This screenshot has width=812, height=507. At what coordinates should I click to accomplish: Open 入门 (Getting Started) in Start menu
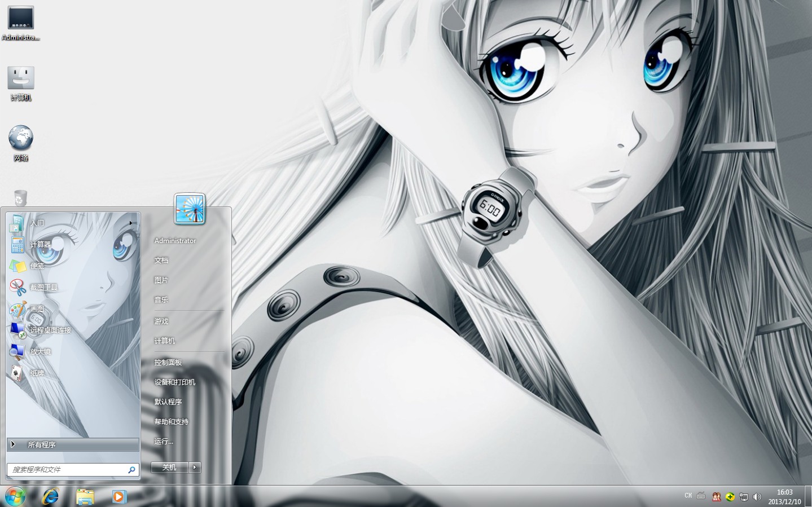coord(72,223)
